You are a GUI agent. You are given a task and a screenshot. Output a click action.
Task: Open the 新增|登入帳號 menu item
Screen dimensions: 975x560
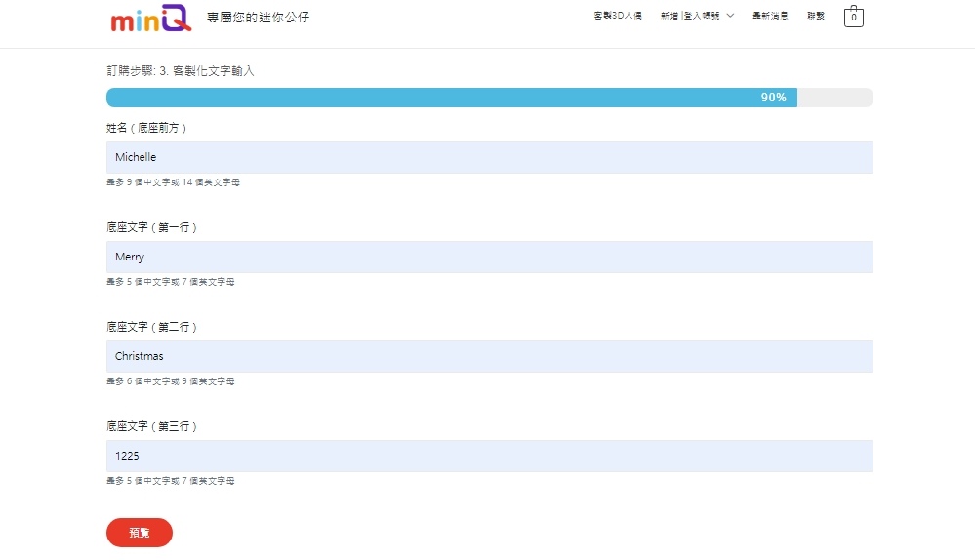pos(690,16)
